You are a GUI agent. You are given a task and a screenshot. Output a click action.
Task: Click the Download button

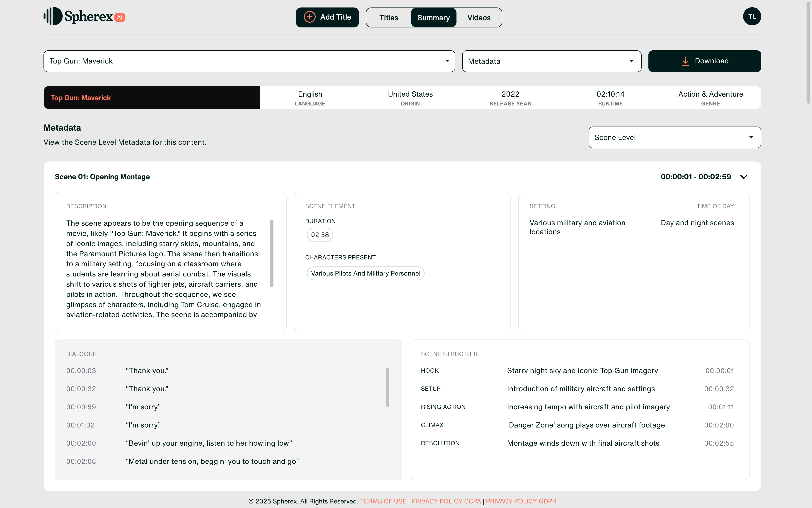point(704,61)
